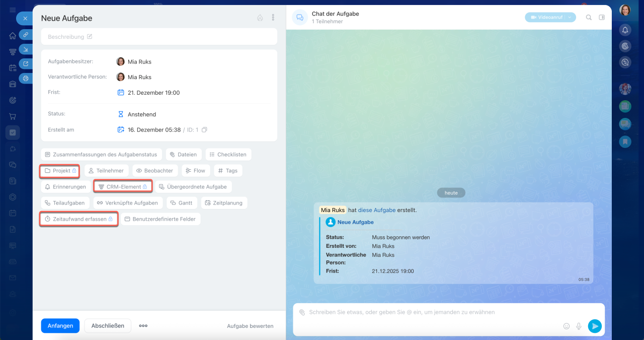Click the Abschließen button
Viewport: 644px width, 340px height.
[x=108, y=326]
